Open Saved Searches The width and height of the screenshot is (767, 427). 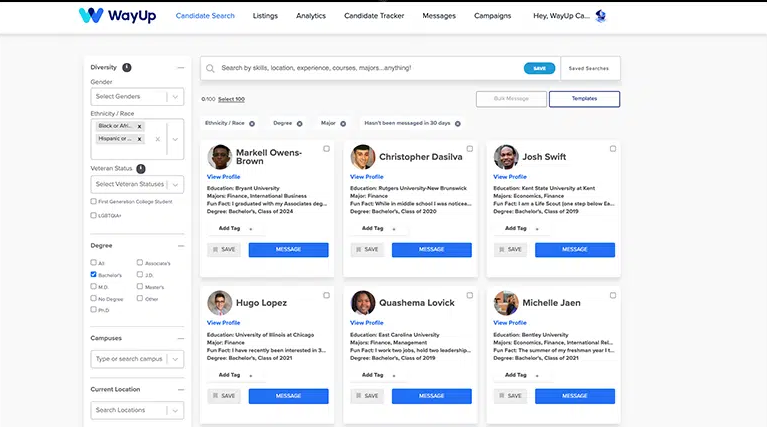click(x=589, y=68)
